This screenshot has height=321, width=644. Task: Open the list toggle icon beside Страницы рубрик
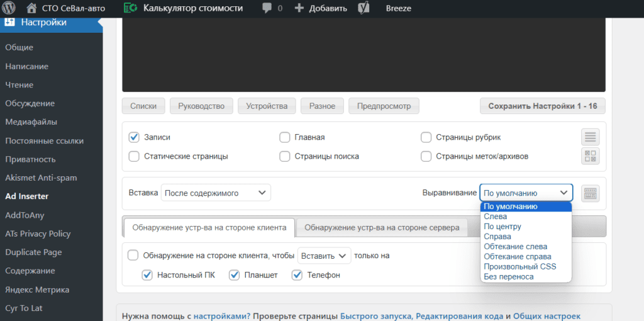pyautogui.click(x=590, y=137)
